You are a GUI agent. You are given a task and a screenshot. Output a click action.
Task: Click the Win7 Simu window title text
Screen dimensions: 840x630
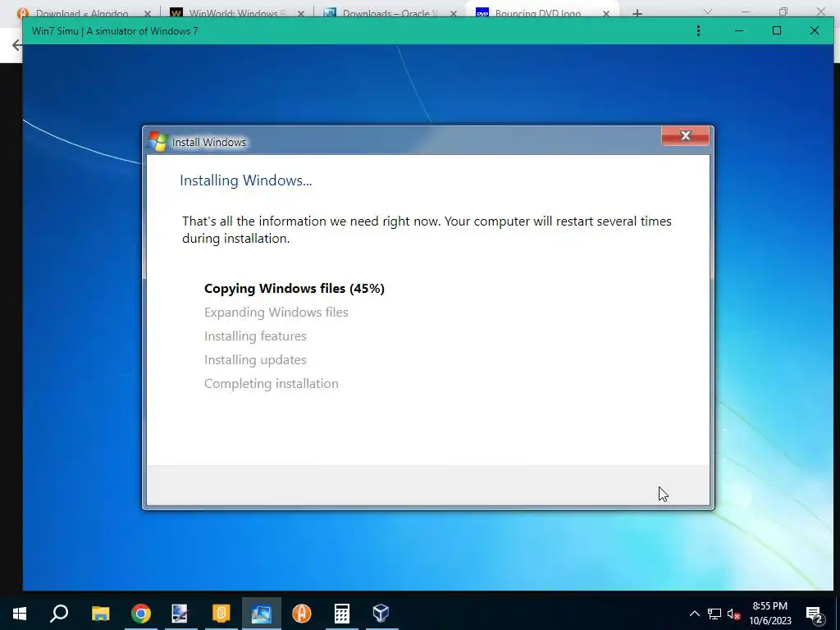(x=115, y=31)
